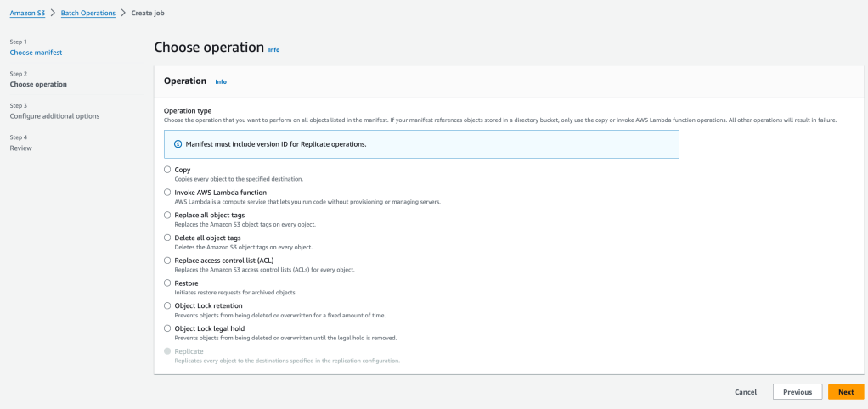This screenshot has height=409, width=868.
Task: Navigate to Batch Operations breadcrumb
Action: (88, 13)
